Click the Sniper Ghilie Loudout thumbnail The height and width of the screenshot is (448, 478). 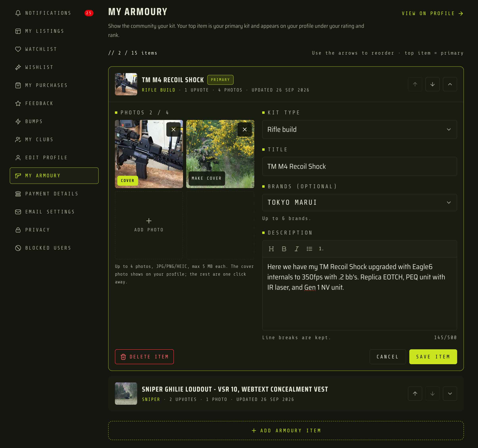pos(126,393)
